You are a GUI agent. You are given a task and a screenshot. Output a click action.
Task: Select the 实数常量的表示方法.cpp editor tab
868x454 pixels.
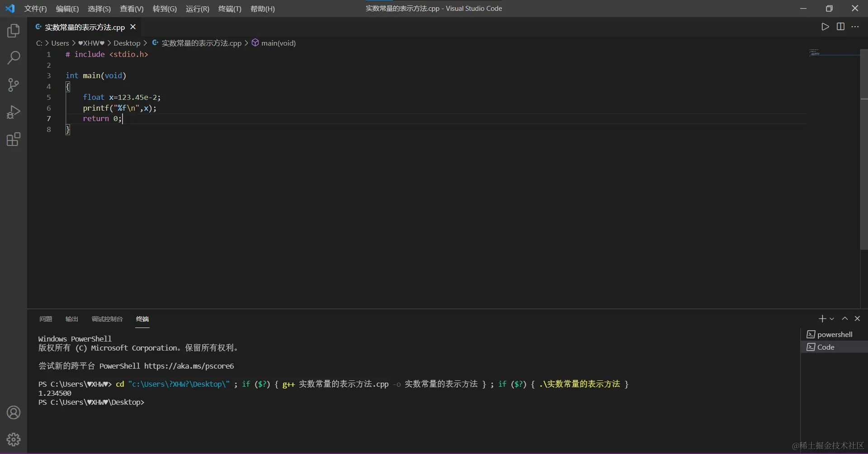(85, 27)
